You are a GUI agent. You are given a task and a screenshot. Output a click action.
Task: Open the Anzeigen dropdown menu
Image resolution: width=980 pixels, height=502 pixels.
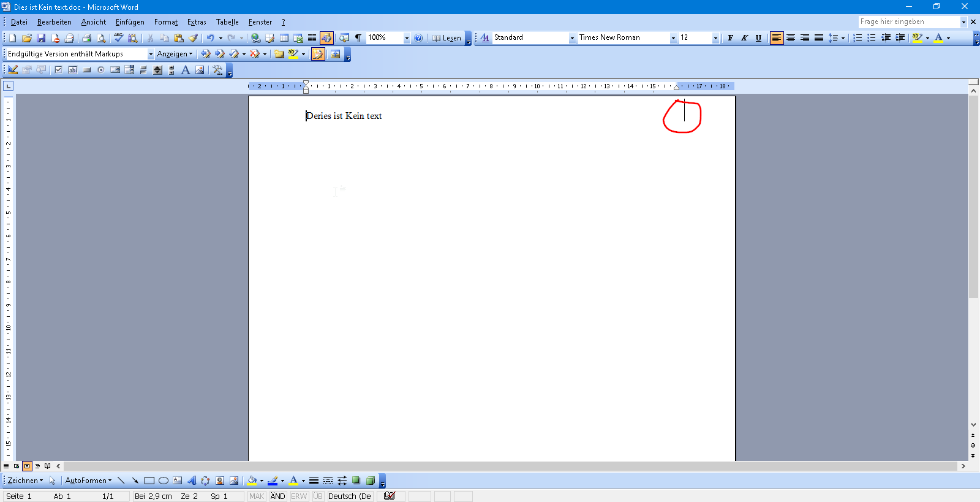[x=175, y=54]
